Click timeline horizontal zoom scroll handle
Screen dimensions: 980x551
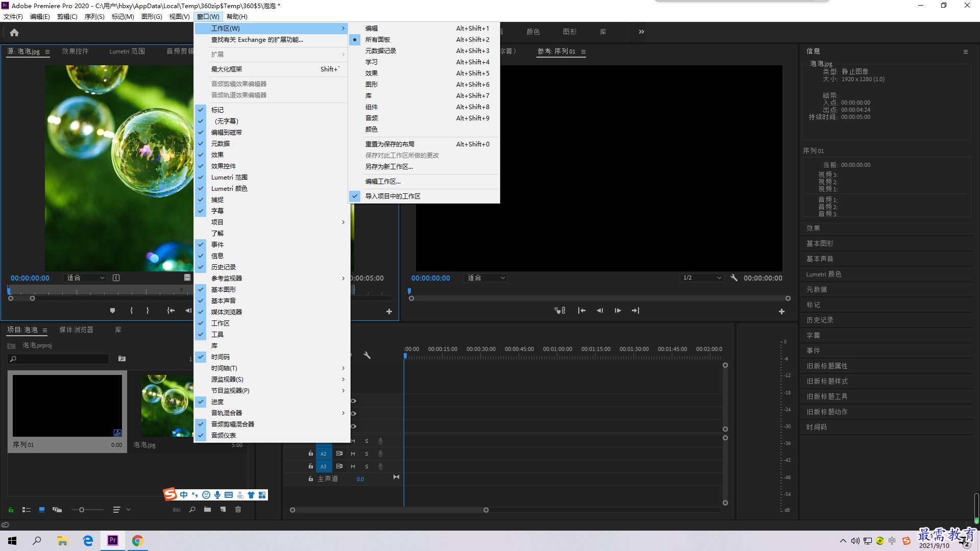pyautogui.click(x=486, y=510)
